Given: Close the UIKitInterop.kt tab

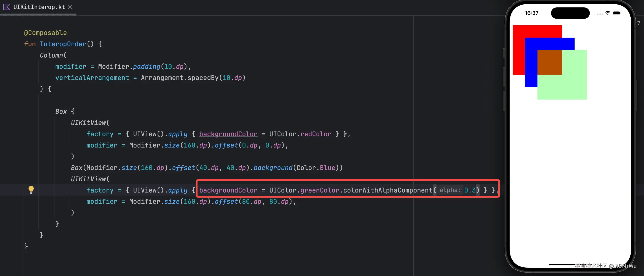Looking at the screenshot, I should point(70,7).
